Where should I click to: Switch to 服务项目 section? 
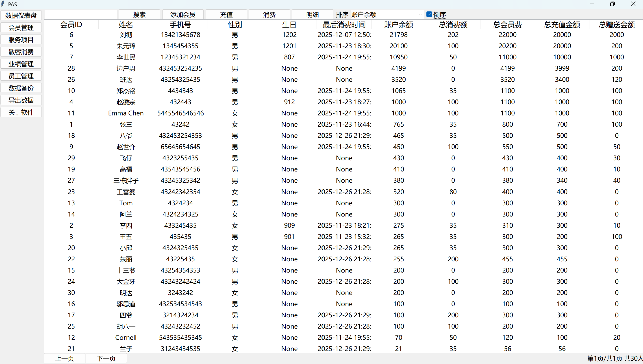pos(21,40)
